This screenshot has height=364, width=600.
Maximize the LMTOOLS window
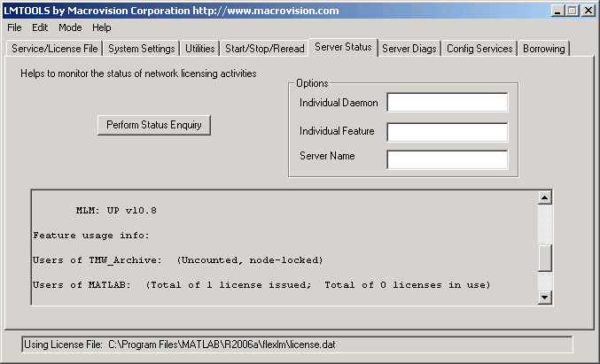[573, 11]
